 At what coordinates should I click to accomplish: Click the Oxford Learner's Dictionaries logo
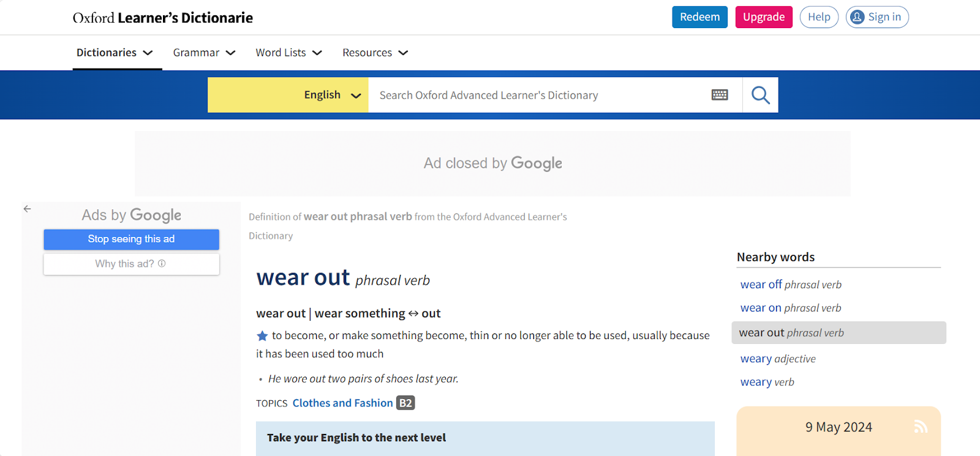[162, 18]
